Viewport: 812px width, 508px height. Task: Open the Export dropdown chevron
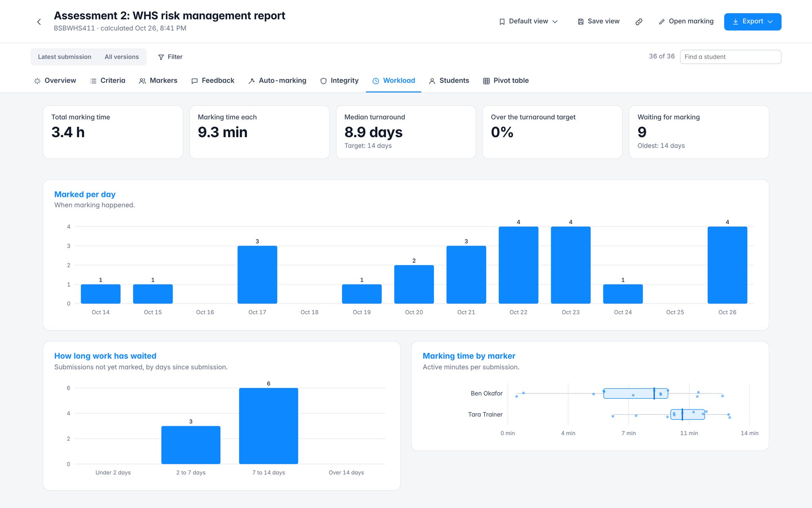point(770,22)
